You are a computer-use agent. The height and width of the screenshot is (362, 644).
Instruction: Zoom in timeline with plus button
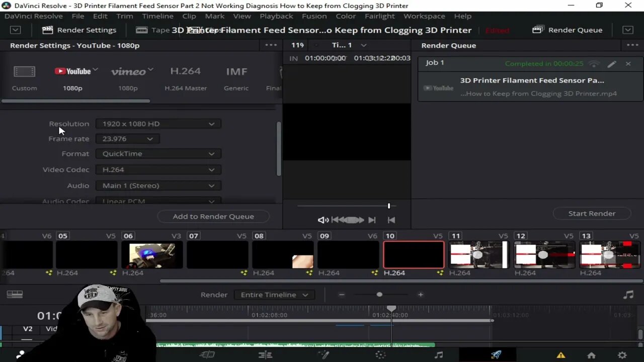click(x=420, y=295)
